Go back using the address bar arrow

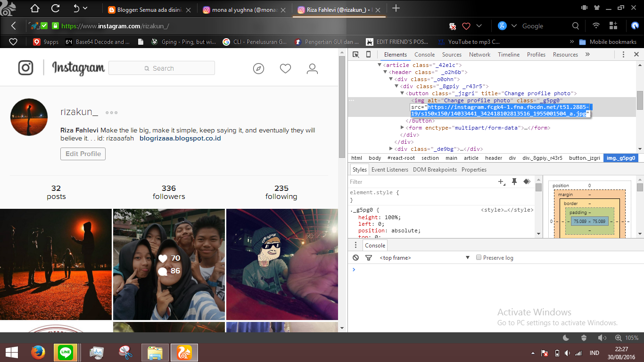pyautogui.click(x=14, y=26)
